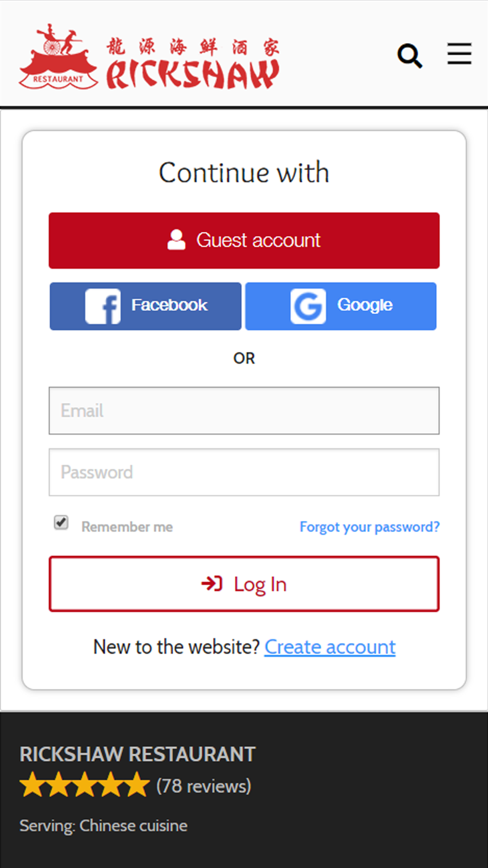Click the guest user silhouette icon
Screen dimensions: 488x868
(176, 240)
